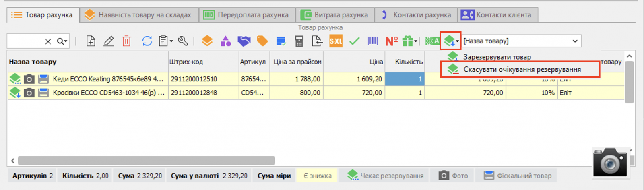644x190 pixels.
Task: Click the green checkmark icon
Action: click(354, 41)
